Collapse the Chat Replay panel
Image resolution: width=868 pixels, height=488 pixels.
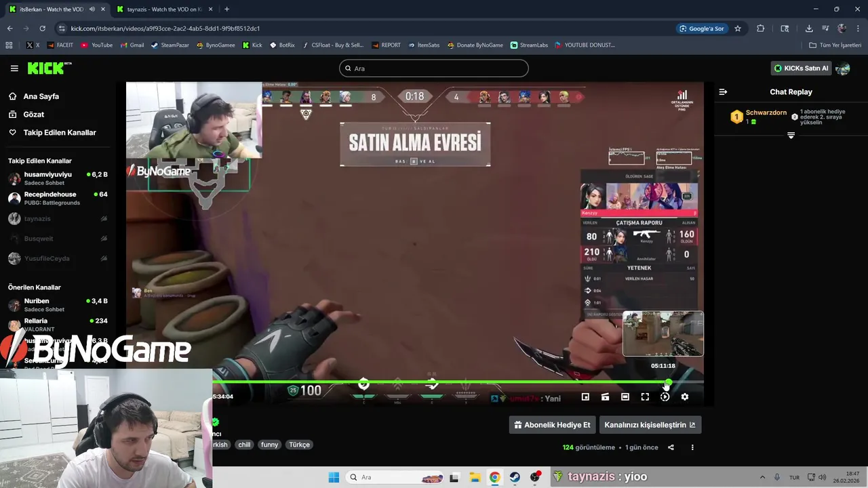[x=723, y=91]
